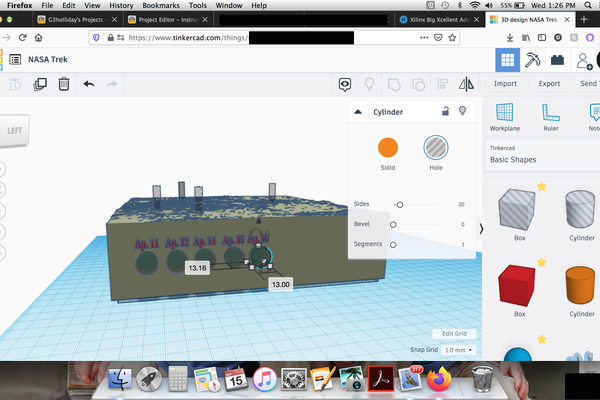Open the Snap Grid dropdown
Viewport: 600px width, 400px height.
(458, 350)
